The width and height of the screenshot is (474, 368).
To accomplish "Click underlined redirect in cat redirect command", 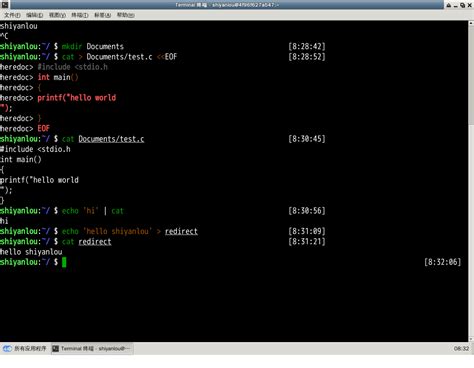I will tap(95, 242).
